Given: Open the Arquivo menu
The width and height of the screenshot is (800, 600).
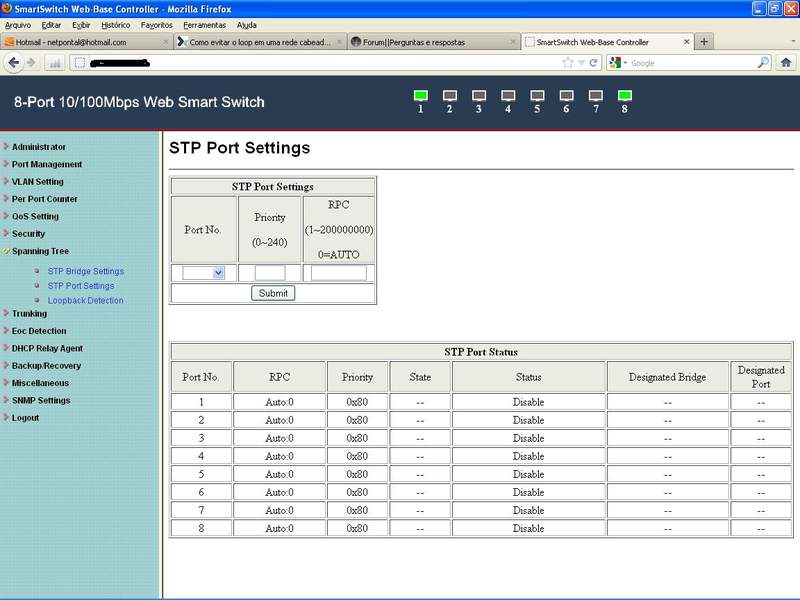Looking at the screenshot, I should tap(18, 25).
